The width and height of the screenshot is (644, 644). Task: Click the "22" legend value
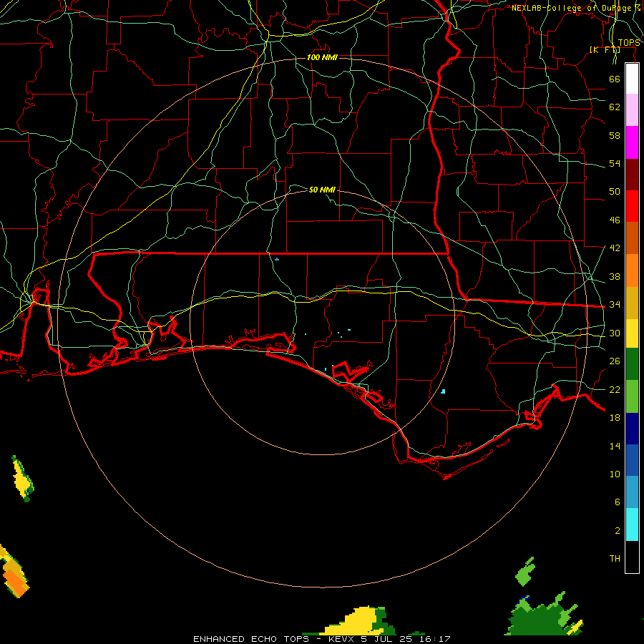(615, 389)
